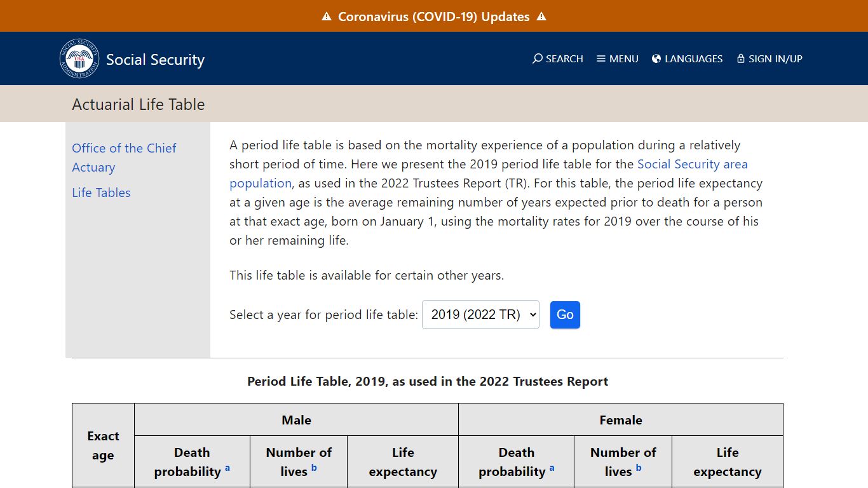Open the MENU navigation item
This screenshot has height=488, width=868.
click(618, 58)
